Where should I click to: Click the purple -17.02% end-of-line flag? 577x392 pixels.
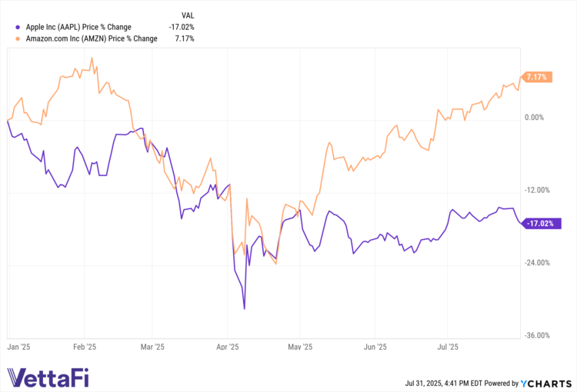tap(540, 224)
